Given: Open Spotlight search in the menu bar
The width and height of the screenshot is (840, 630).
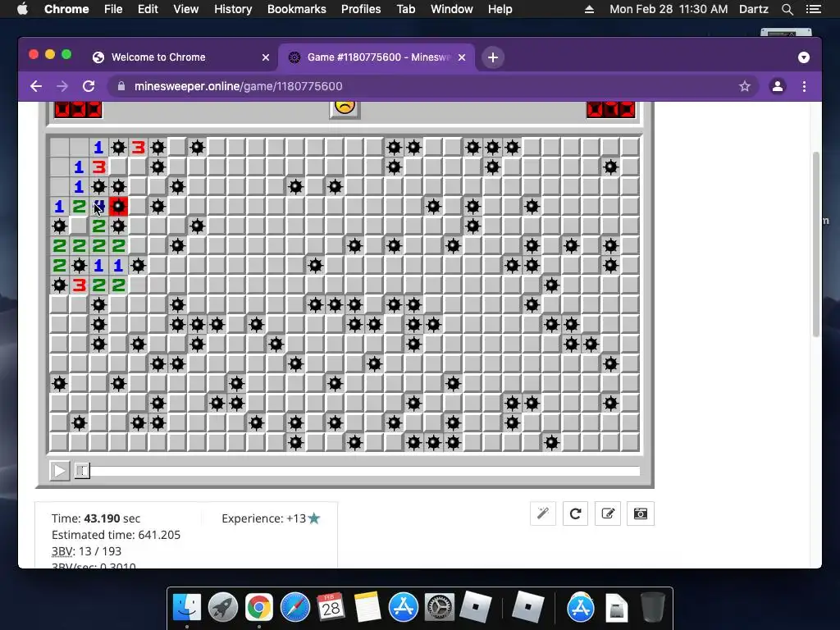Looking at the screenshot, I should tap(787, 9).
